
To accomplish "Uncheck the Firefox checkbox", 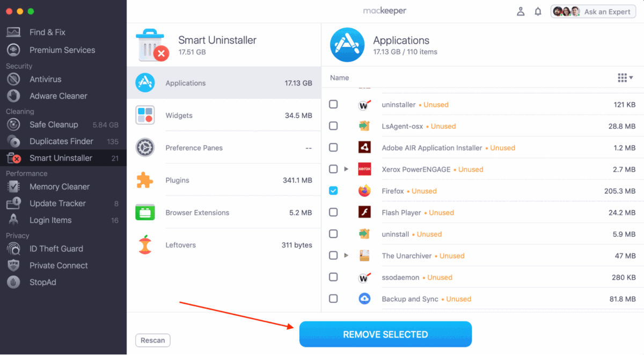I will tap(333, 191).
